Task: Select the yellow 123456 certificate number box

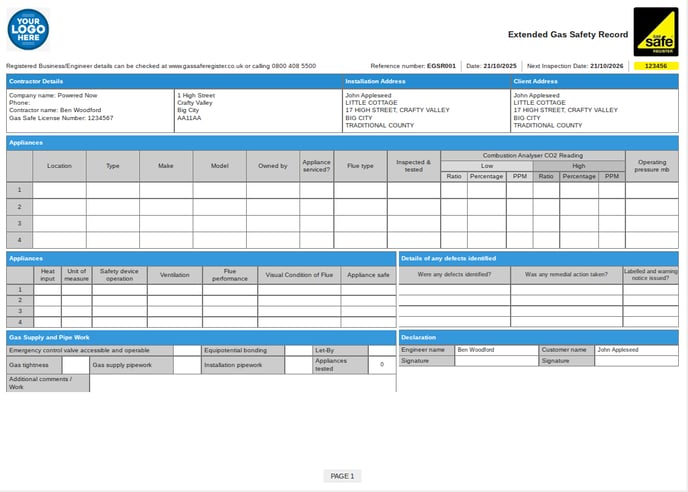Action: click(x=655, y=66)
